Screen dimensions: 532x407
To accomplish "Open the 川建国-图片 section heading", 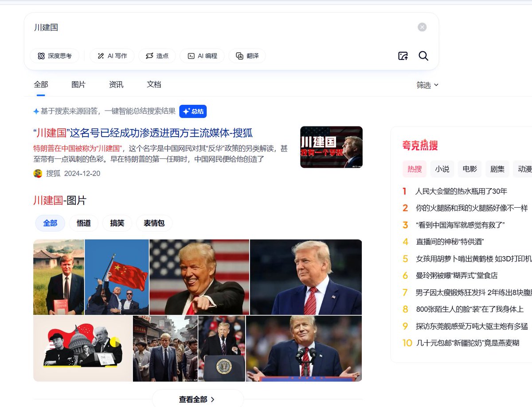I will click(60, 200).
